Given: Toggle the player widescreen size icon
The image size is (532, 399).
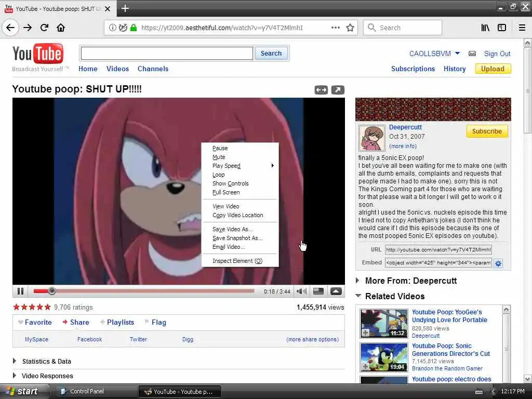Looking at the screenshot, I should (x=318, y=291).
